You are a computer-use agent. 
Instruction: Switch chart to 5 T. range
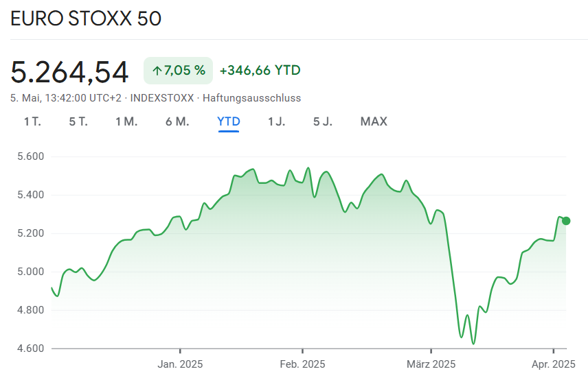[x=78, y=121]
